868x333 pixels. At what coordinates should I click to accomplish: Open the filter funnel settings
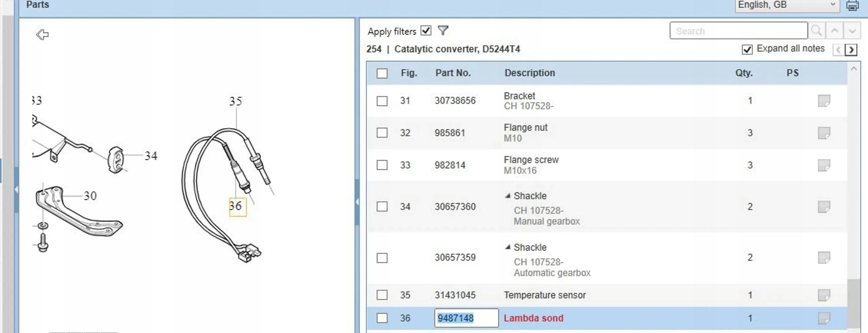443,31
